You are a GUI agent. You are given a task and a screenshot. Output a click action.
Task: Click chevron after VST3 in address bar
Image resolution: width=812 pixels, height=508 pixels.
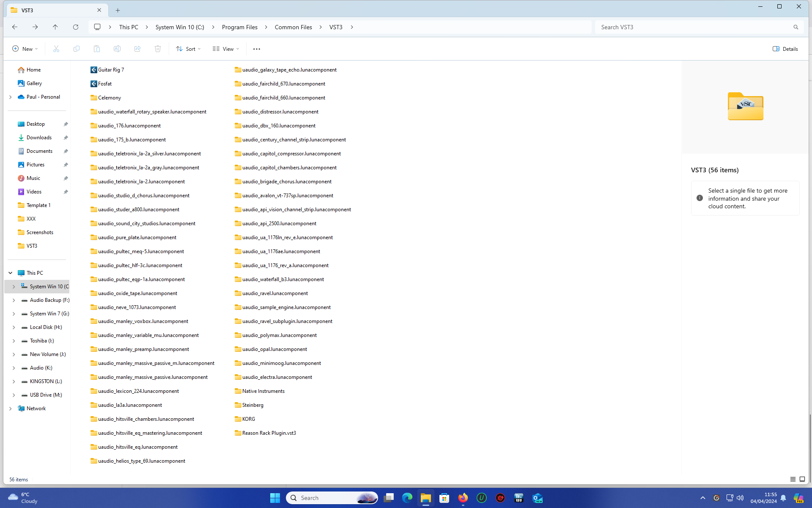pos(352,27)
